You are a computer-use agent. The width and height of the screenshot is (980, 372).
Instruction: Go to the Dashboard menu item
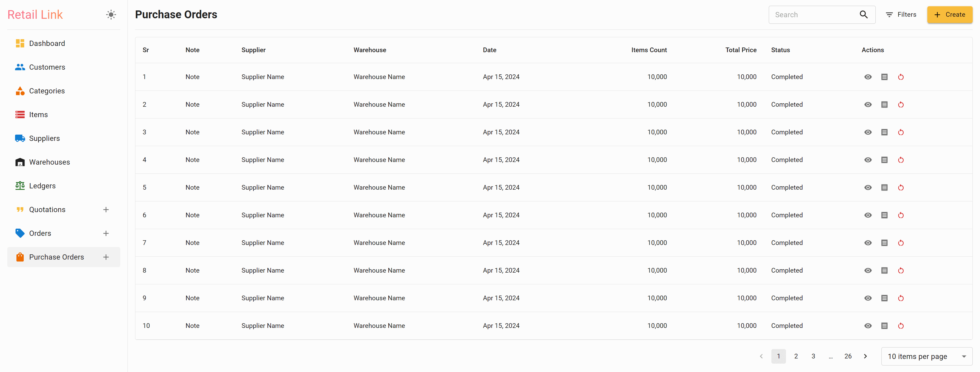pyautogui.click(x=47, y=43)
